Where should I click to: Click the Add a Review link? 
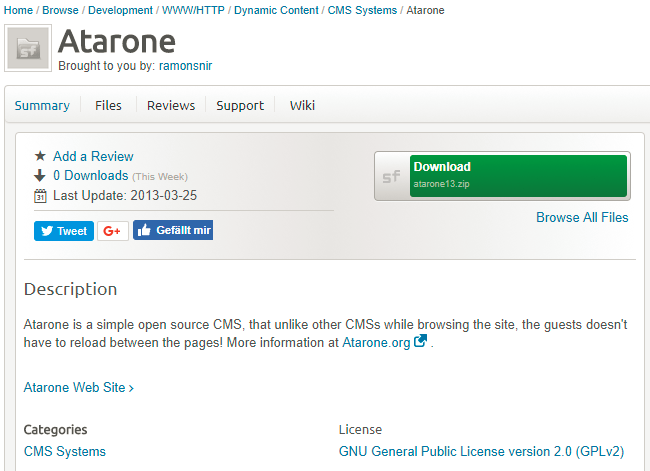pos(93,156)
